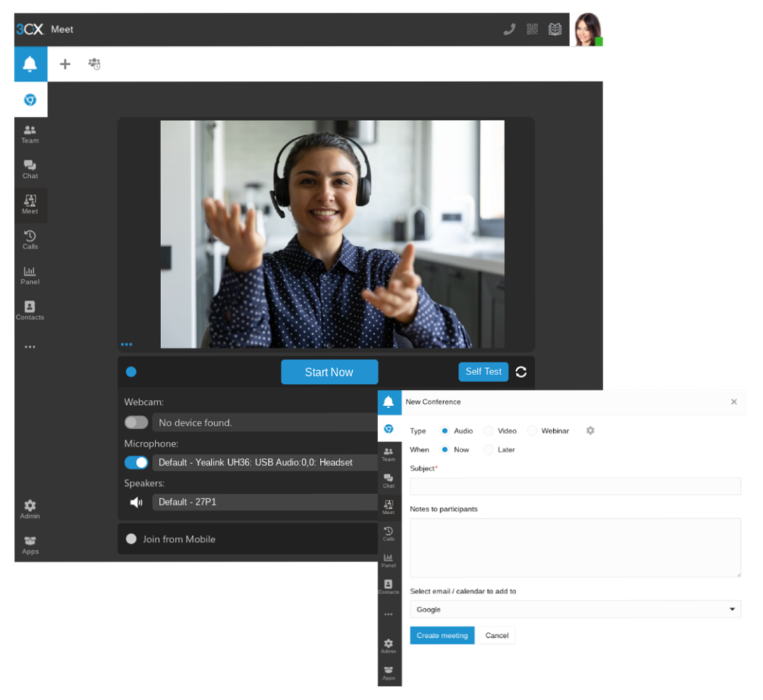Click the Create meeting button

[442, 636]
